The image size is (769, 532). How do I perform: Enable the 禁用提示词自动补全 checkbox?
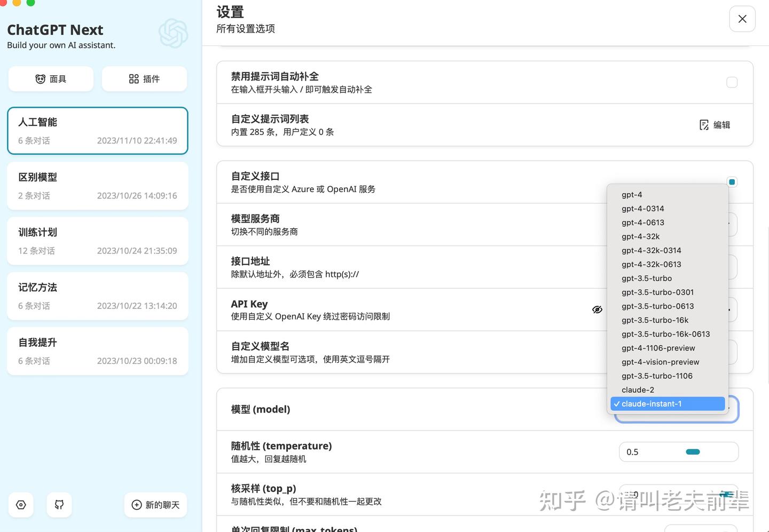tap(732, 82)
